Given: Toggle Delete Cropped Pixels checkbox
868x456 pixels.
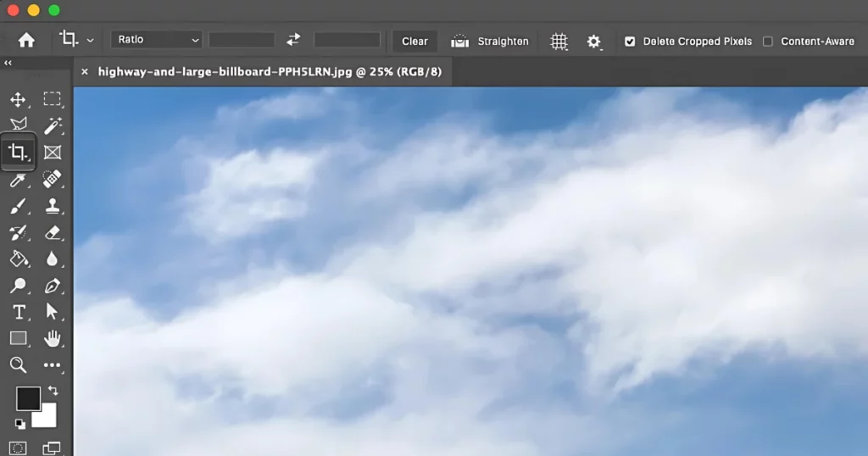Looking at the screenshot, I should point(630,42).
